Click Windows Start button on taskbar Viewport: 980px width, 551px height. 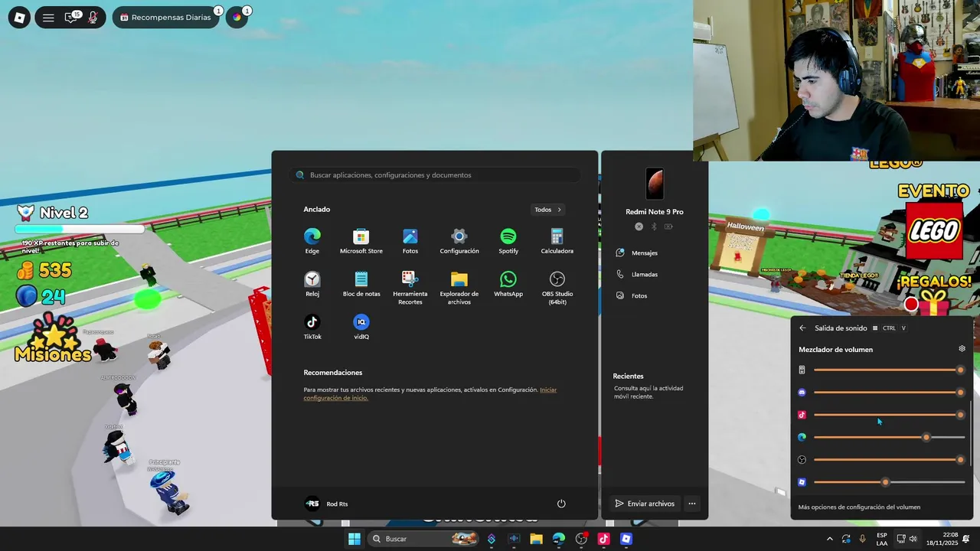pos(354,539)
